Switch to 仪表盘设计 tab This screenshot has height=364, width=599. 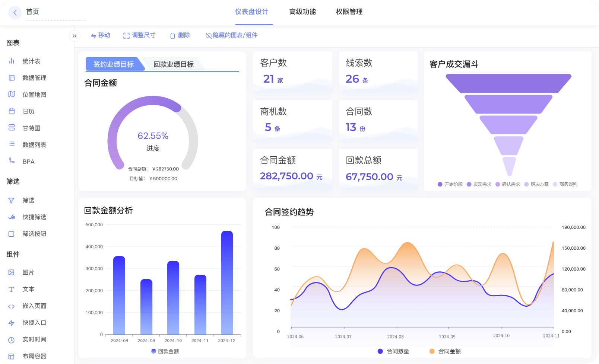(x=251, y=12)
